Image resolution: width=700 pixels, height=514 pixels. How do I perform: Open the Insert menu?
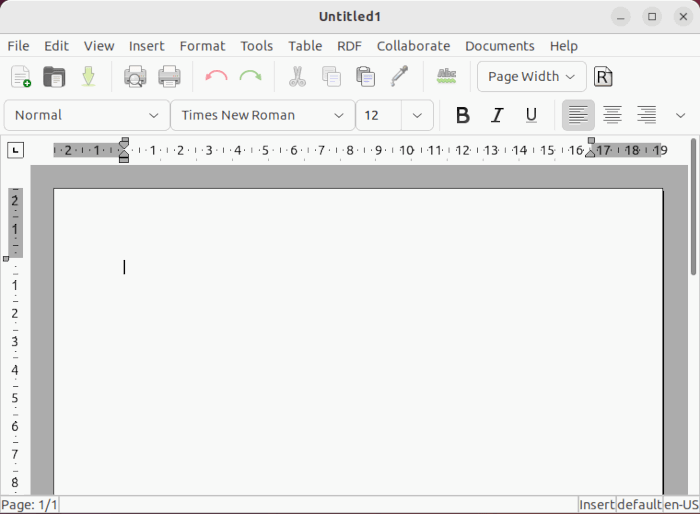tap(146, 46)
